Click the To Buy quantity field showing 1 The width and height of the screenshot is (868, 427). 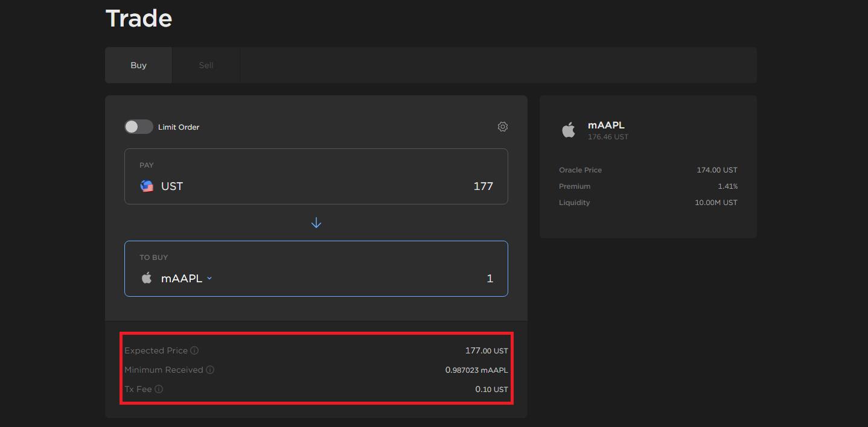click(490, 278)
